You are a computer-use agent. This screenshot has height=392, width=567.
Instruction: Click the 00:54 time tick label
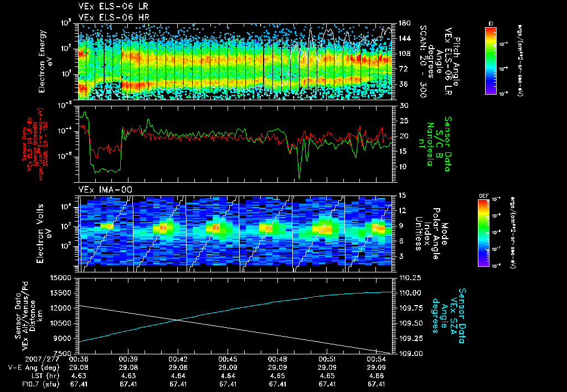377,359
